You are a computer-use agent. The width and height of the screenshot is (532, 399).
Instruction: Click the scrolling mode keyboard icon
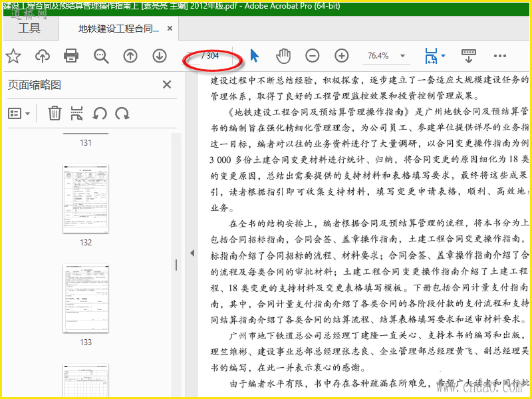pos(469,56)
